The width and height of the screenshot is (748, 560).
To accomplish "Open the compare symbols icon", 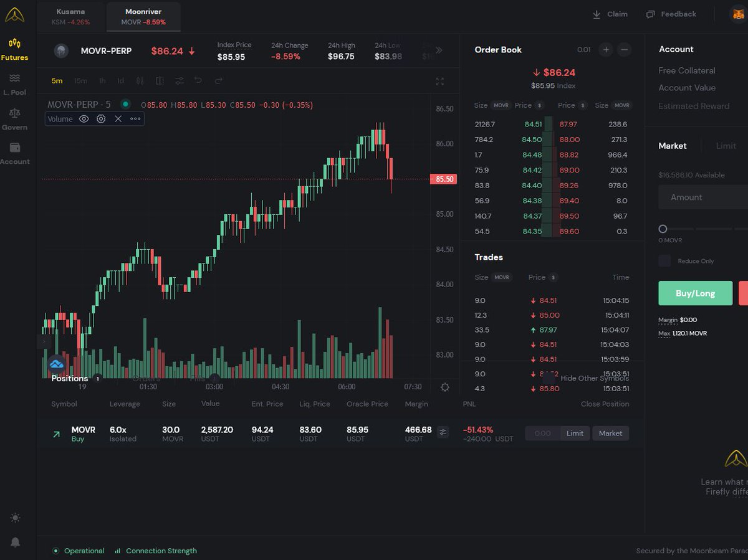I will pos(160,81).
